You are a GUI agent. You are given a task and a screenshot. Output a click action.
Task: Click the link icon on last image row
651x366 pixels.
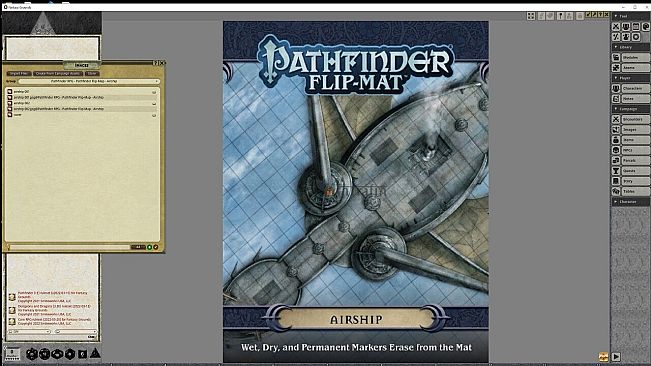[x=154, y=115]
